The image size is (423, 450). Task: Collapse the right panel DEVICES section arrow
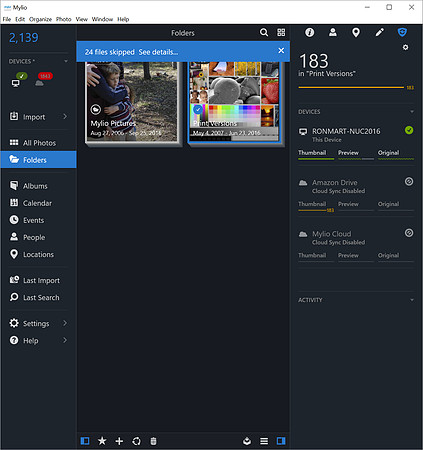412,112
